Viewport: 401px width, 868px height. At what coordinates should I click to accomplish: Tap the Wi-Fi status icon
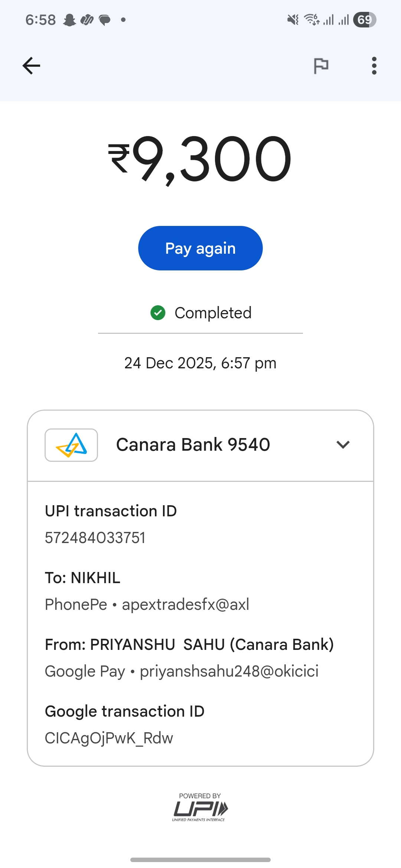pyautogui.click(x=312, y=20)
